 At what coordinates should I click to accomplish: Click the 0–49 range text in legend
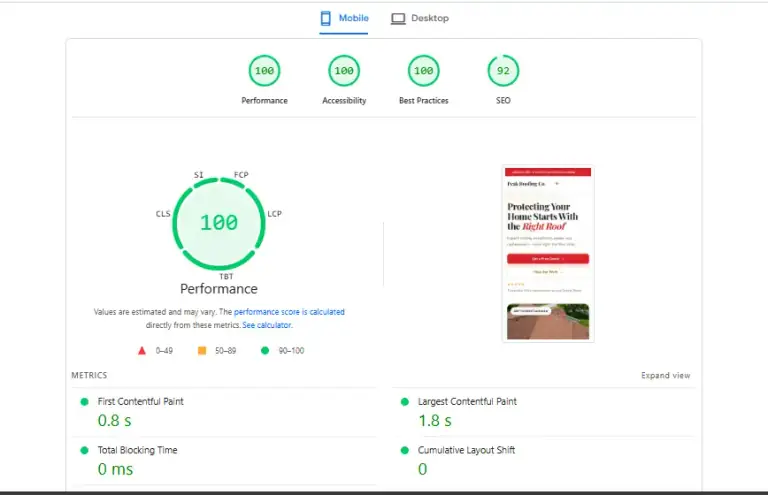pyautogui.click(x=164, y=351)
